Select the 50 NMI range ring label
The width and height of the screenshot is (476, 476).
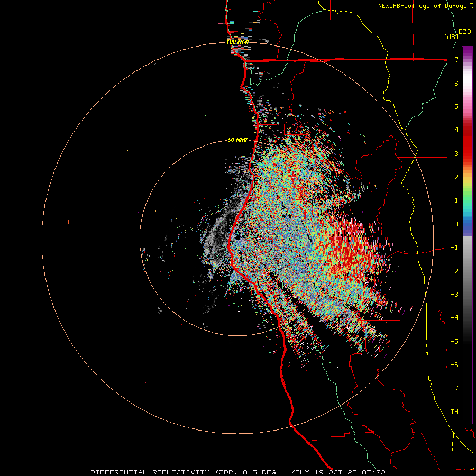(237, 140)
